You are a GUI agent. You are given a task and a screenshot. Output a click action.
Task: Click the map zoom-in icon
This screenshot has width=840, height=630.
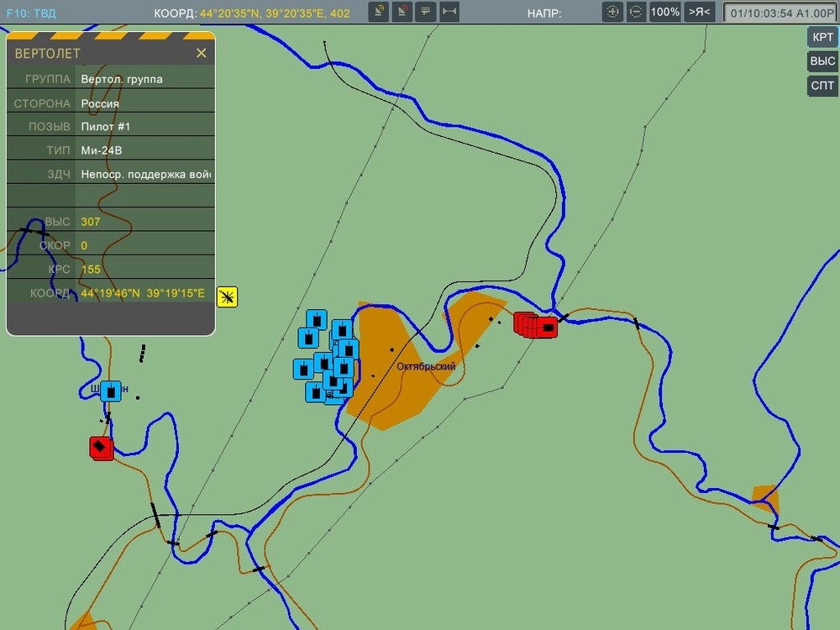point(612,11)
